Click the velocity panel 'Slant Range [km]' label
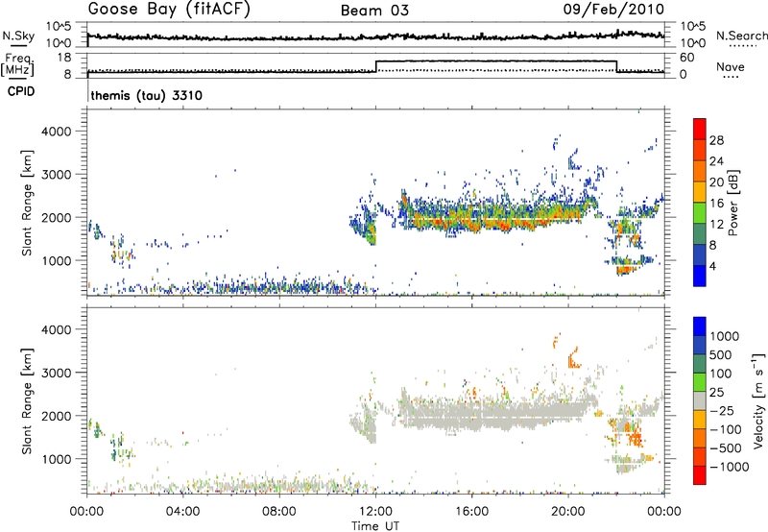This screenshot has height=532, width=768. point(27,400)
